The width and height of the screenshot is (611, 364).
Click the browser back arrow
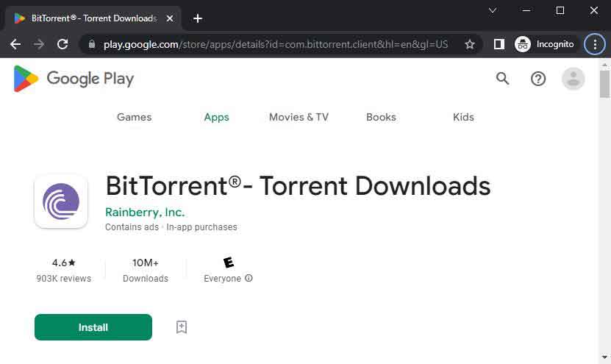(x=15, y=44)
